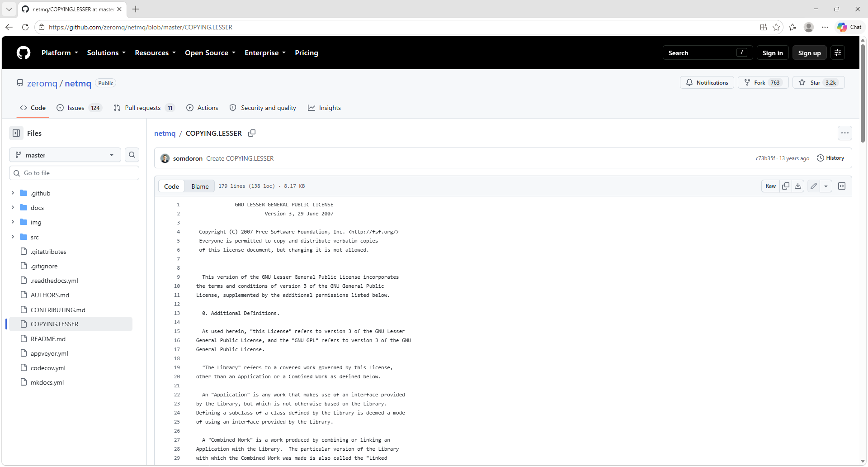Copy raw file contents
The width and height of the screenshot is (868, 467).
point(786,186)
